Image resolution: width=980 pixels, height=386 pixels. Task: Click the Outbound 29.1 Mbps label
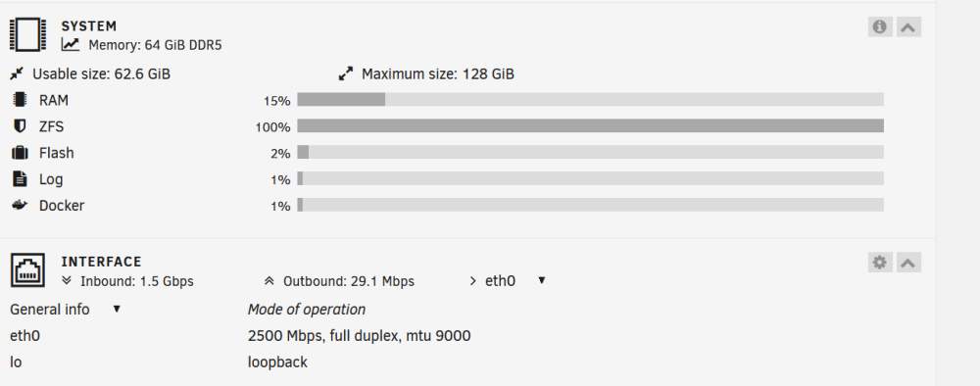pyautogui.click(x=349, y=282)
